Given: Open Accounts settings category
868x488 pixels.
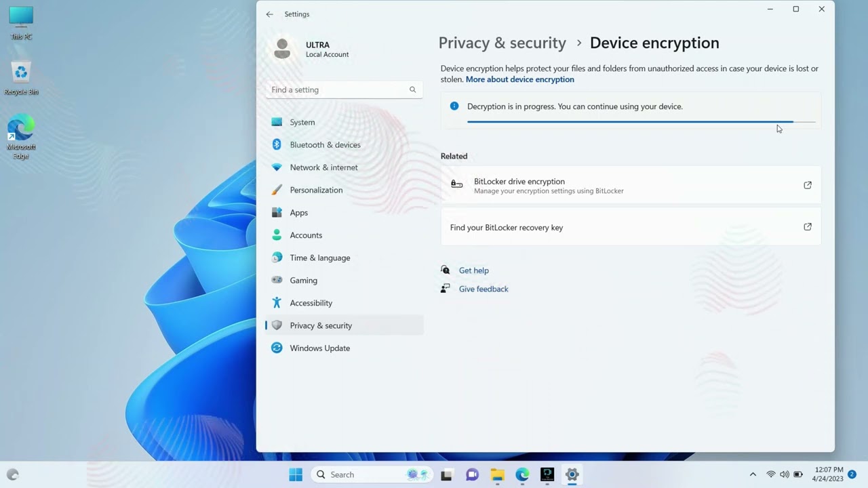Looking at the screenshot, I should pyautogui.click(x=344, y=235).
